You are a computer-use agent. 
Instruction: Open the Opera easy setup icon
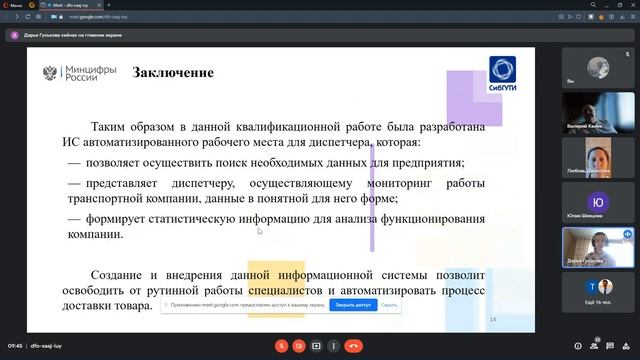pos(633,17)
